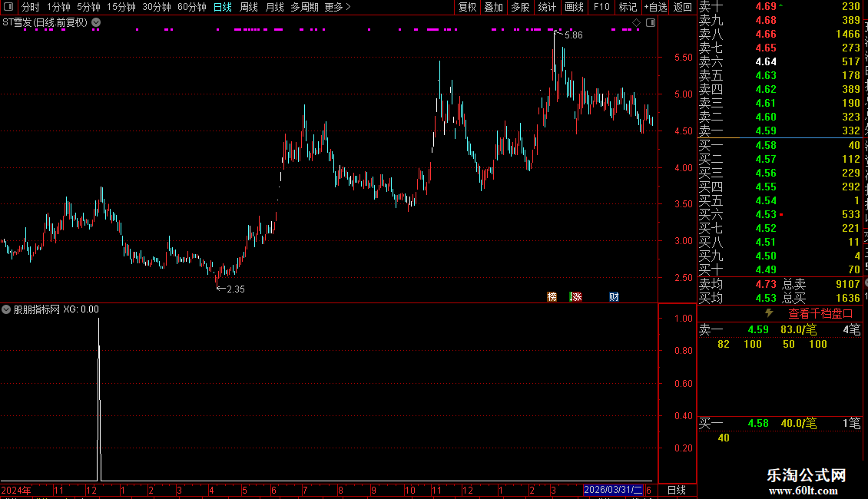Image resolution: width=868 pixels, height=499 pixels.
Task: Click the 5.86 high price label
Action: click(574, 35)
